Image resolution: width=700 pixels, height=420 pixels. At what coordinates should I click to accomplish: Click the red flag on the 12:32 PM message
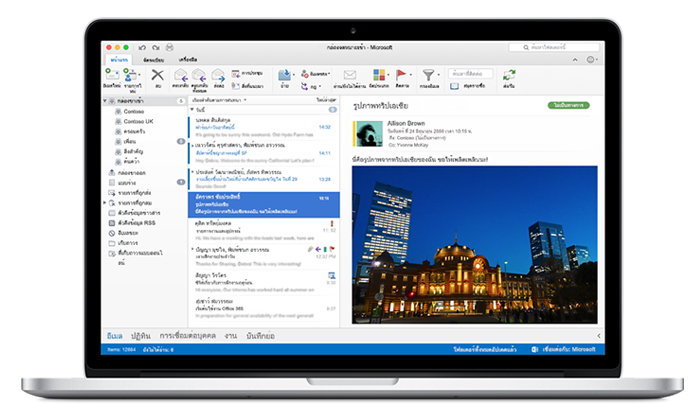[x=333, y=249]
